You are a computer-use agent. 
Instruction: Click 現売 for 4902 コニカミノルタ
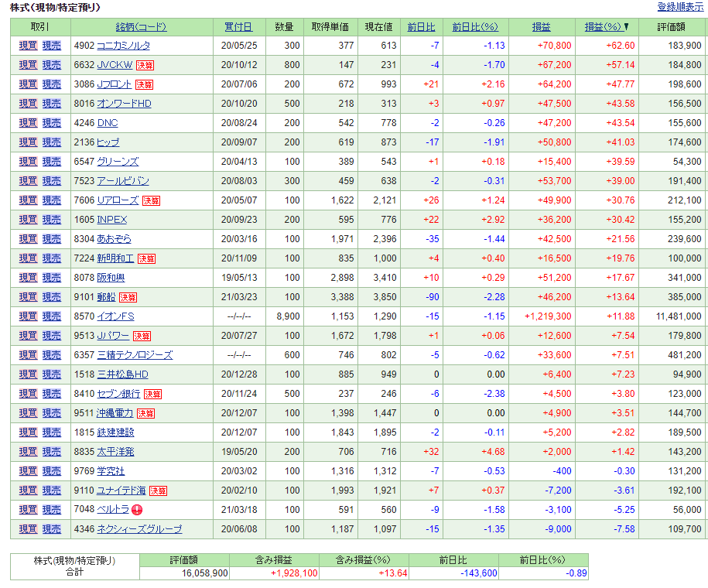tap(52, 46)
